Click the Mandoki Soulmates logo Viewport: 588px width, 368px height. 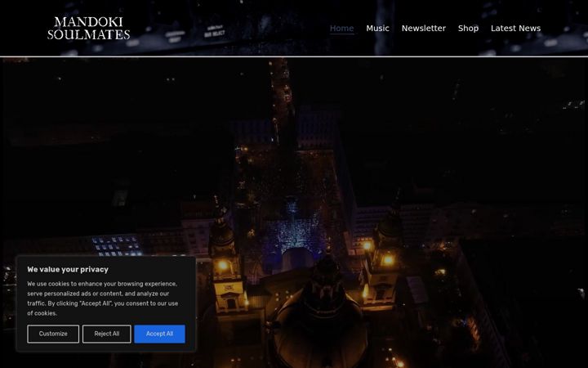pyautogui.click(x=88, y=28)
